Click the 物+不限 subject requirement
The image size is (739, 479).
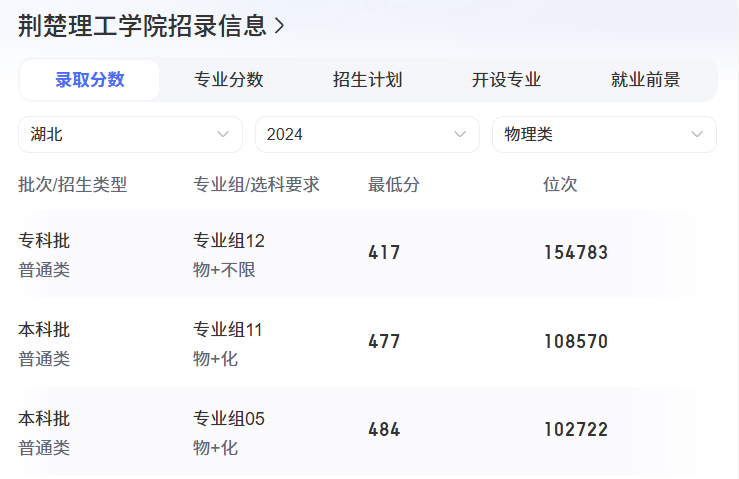[x=224, y=270]
